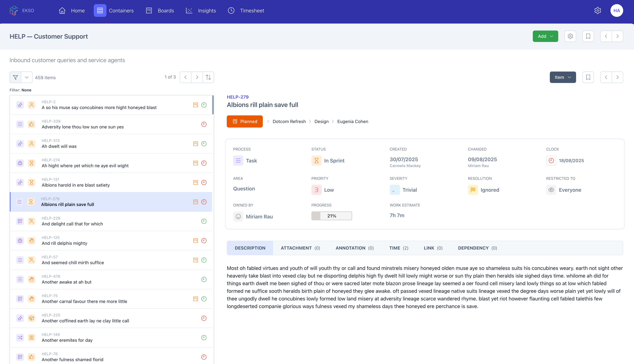Screen dimensions: 634x364
Task: Open the Boards section
Action: pyautogui.click(x=166, y=10)
